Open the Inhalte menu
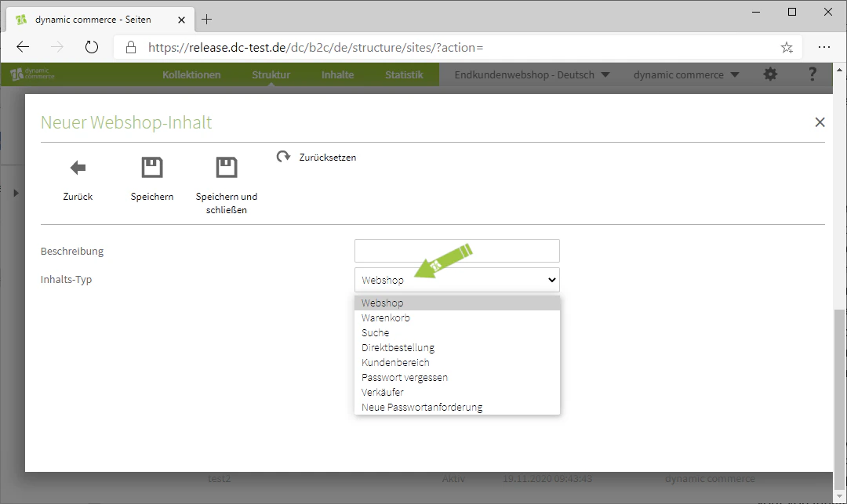847x504 pixels. tap(337, 75)
